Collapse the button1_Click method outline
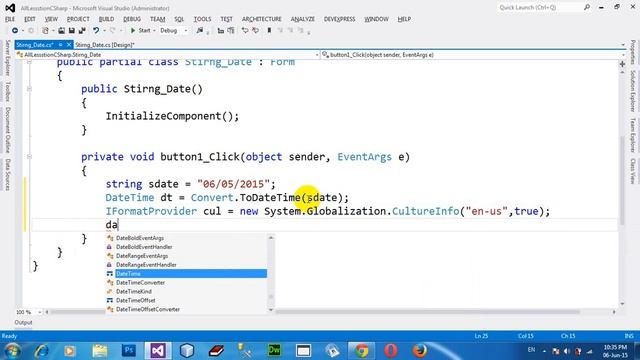 point(29,157)
